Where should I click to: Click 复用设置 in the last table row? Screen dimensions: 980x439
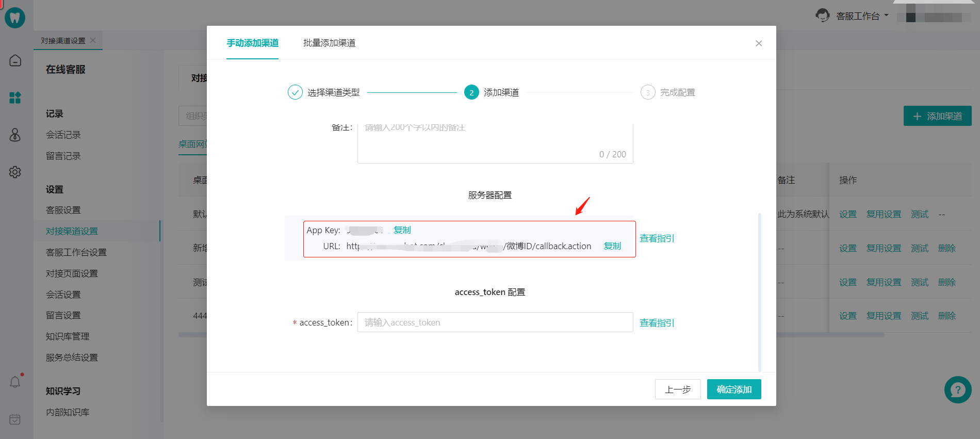(884, 316)
